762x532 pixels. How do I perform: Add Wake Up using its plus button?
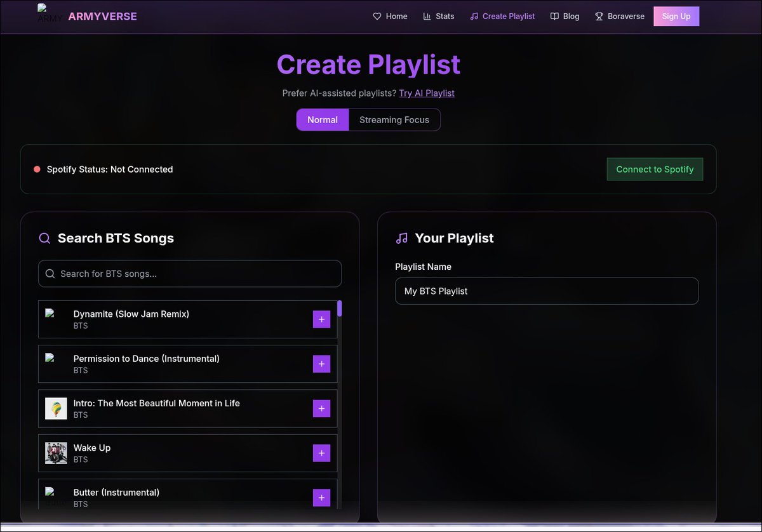321,453
